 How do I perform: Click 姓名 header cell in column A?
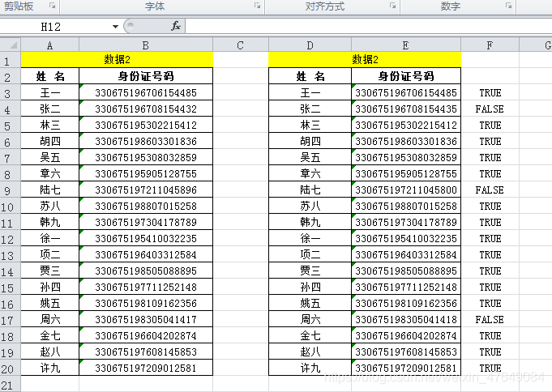point(50,75)
